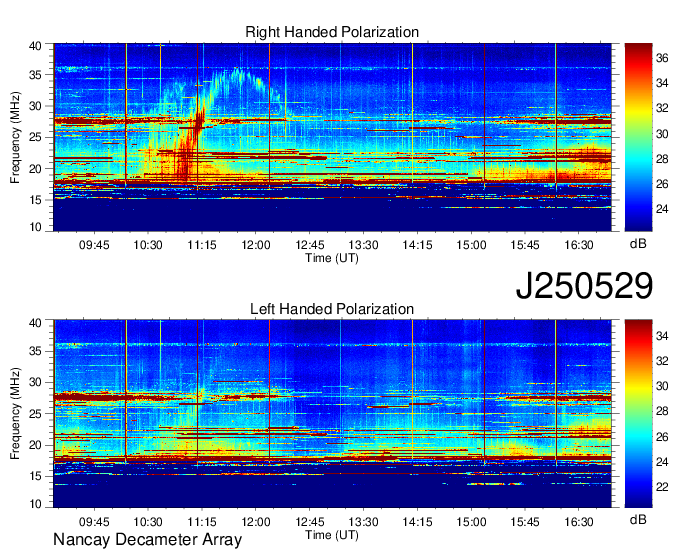Click the Right Handed plot's dB colorbar

(638, 137)
